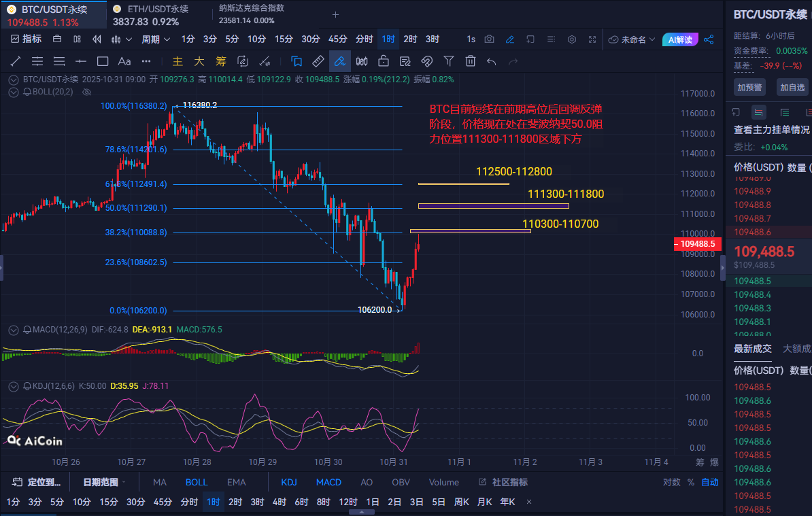
Task: Open the 周期 period dropdown
Action: [156, 39]
